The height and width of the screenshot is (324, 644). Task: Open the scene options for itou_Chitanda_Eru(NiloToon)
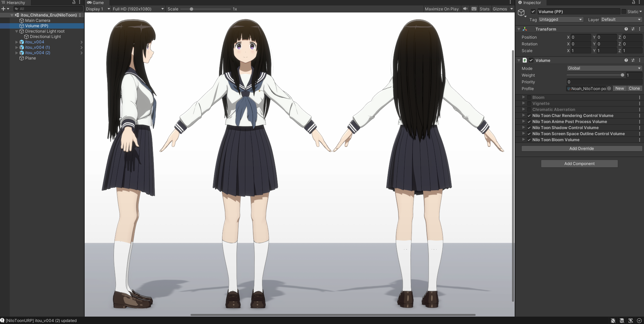coord(80,15)
